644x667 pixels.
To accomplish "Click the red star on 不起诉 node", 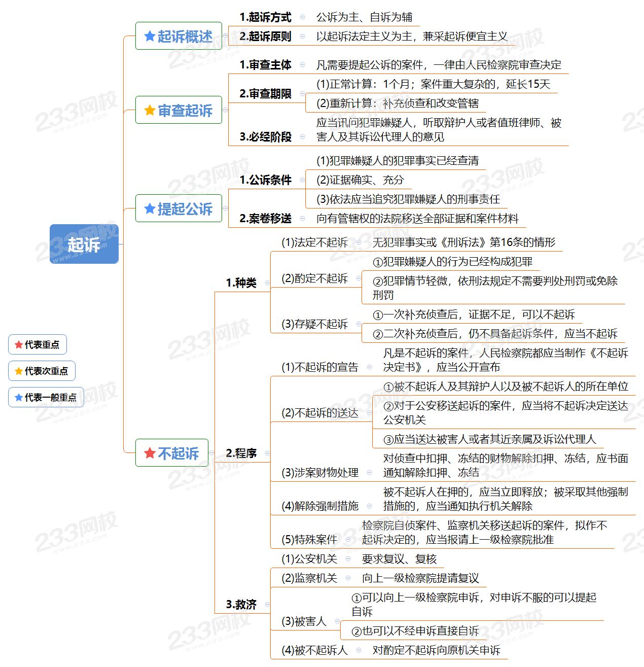I will coord(150,453).
